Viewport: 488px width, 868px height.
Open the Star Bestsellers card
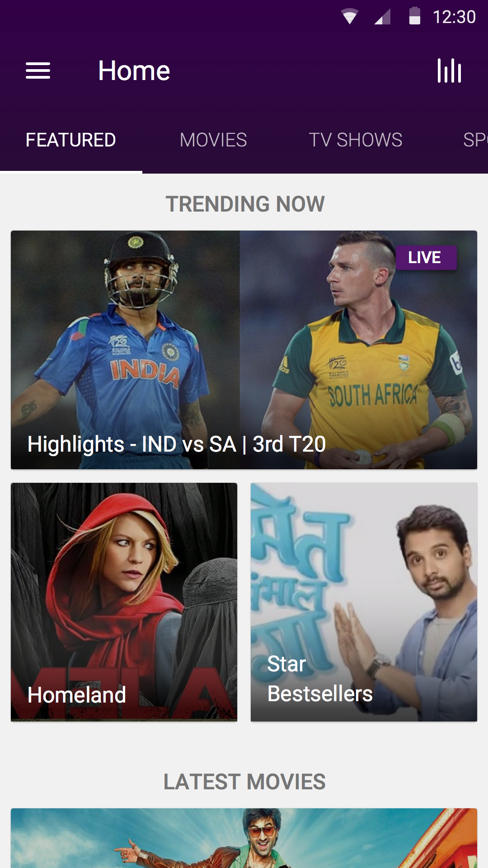[364, 602]
